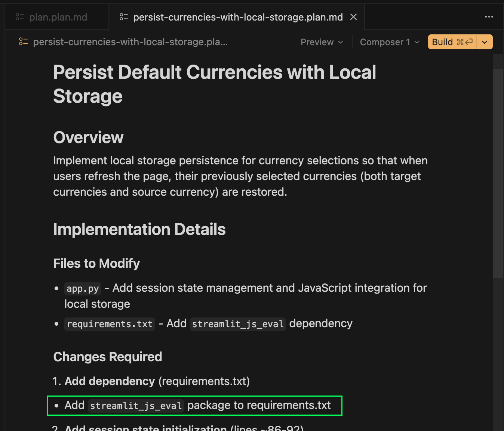
Task: Click the list icon on persist-currencies tab
Action: (124, 17)
